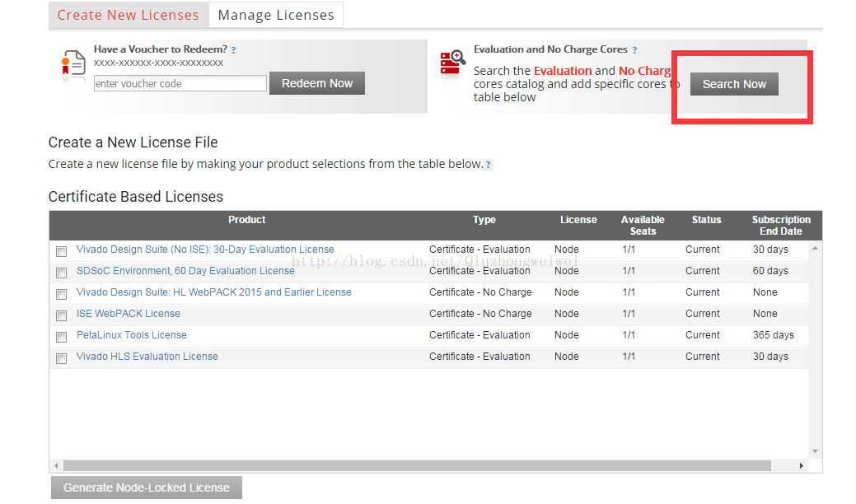Click '1/1' seats in Vivado HL WebPACK row

pos(629,292)
